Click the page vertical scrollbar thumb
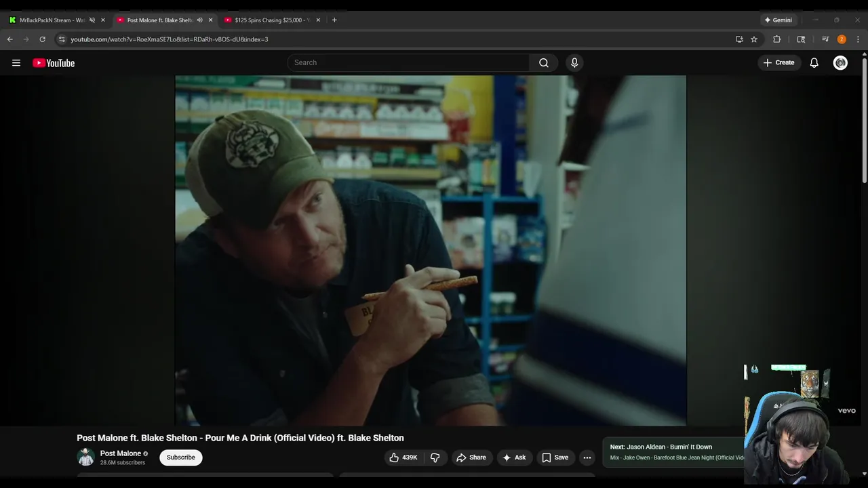Screen dimensions: 868x488 (x=864, y=121)
